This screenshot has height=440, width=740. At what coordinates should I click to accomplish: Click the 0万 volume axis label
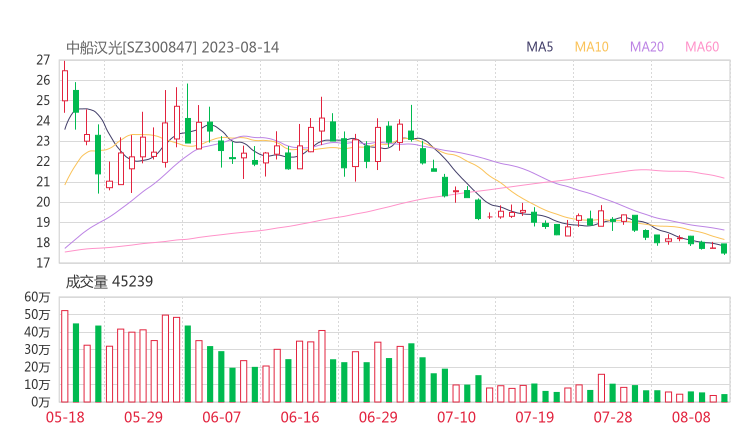[x=40, y=402]
